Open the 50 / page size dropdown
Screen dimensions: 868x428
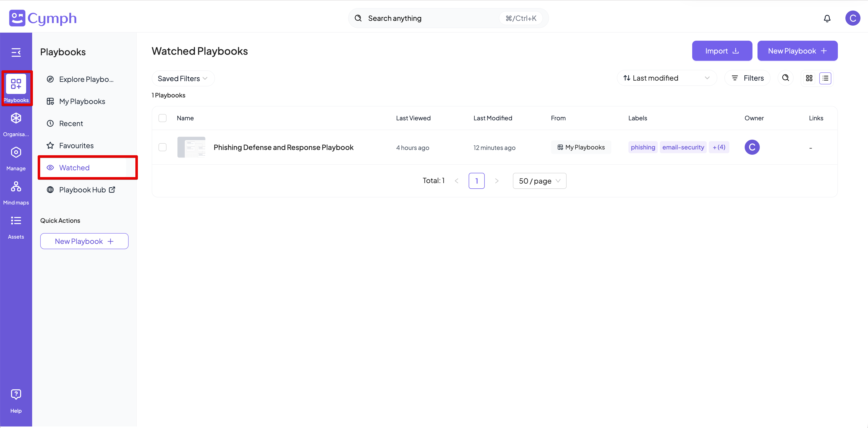pyautogui.click(x=539, y=181)
